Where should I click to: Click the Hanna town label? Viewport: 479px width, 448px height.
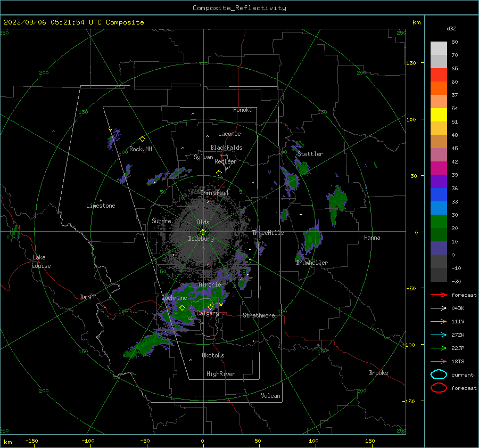tap(372, 238)
